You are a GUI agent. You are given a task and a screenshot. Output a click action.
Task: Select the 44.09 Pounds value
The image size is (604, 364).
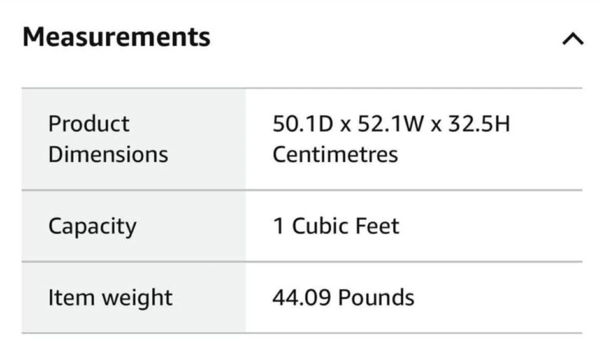point(343,298)
